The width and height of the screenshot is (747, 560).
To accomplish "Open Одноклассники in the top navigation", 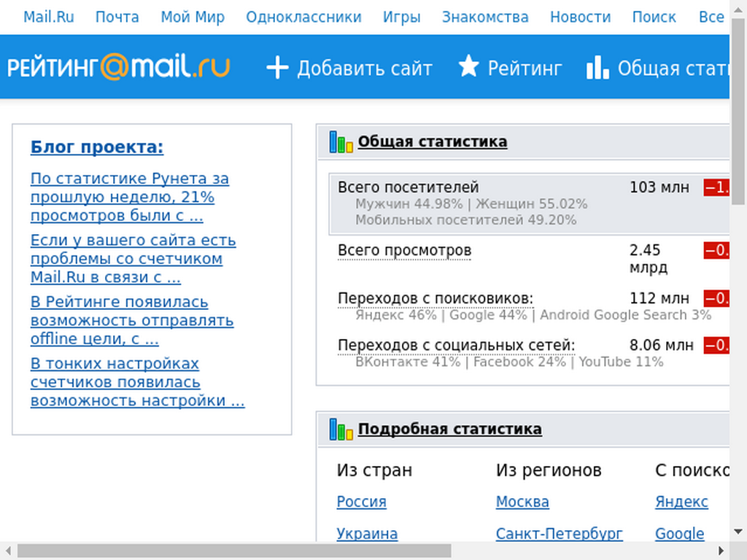I will coord(303,17).
